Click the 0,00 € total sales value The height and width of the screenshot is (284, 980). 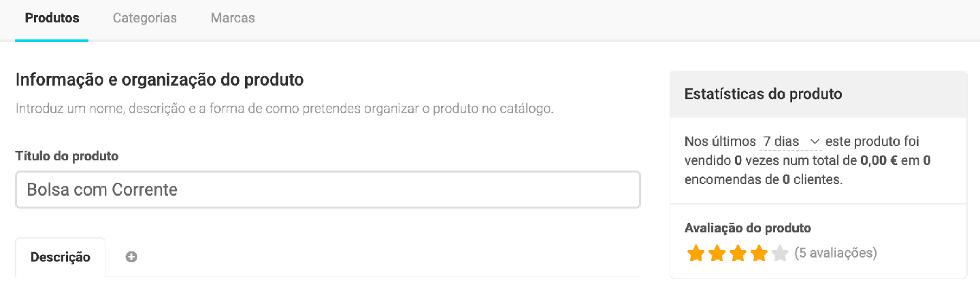(884, 161)
